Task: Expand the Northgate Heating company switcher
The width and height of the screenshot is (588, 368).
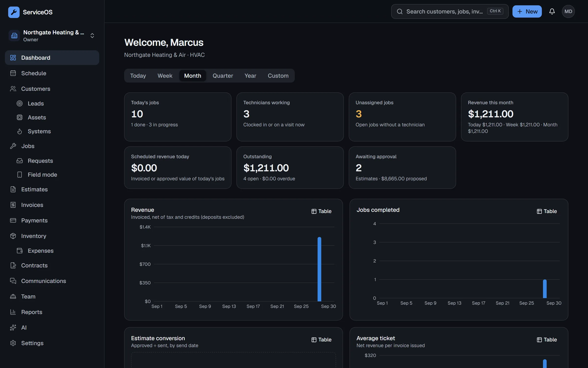Action: pyautogui.click(x=92, y=36)
